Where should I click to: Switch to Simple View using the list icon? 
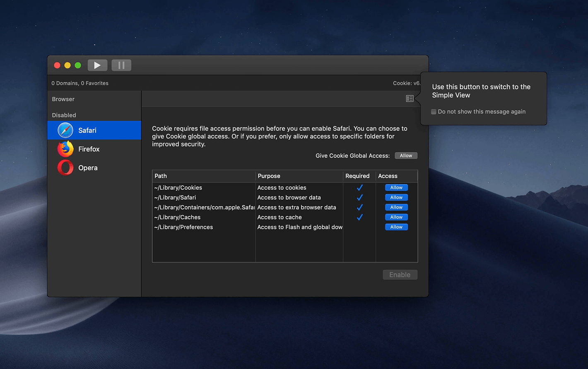pyautogui.click(x=410, y=99)
